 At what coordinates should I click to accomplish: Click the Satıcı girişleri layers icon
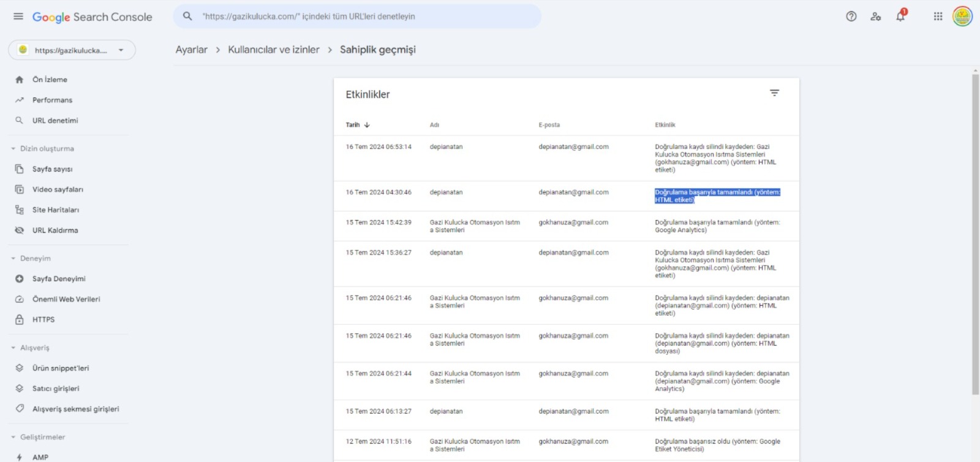(20, 388)
